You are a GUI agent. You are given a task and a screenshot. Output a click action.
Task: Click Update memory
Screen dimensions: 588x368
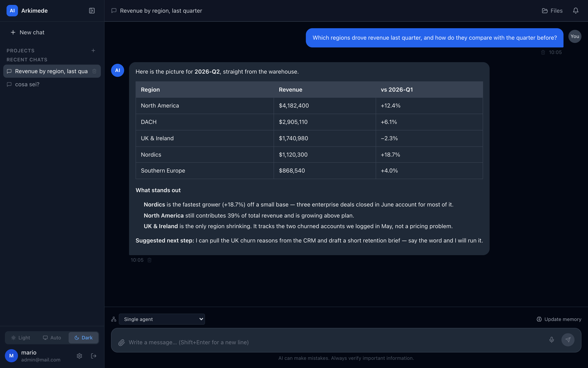coord(559,319)
